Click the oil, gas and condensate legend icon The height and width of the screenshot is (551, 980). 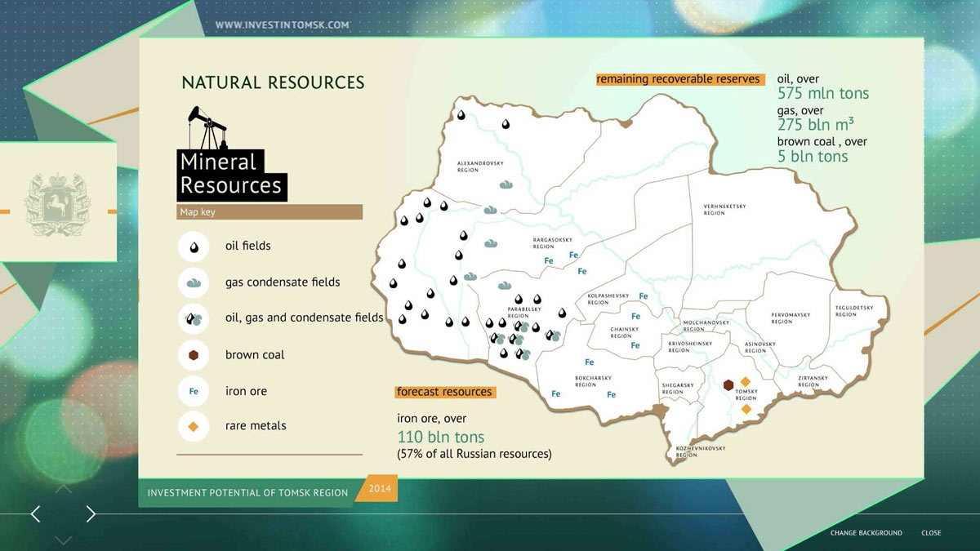tap(194, 318)
